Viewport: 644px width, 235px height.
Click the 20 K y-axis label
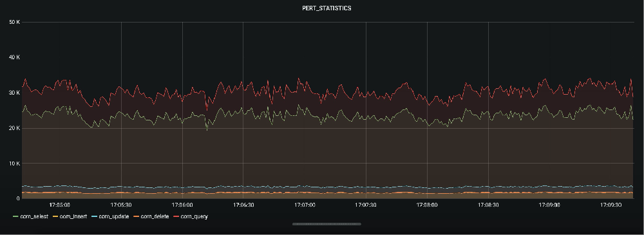(x=14, y=128)
